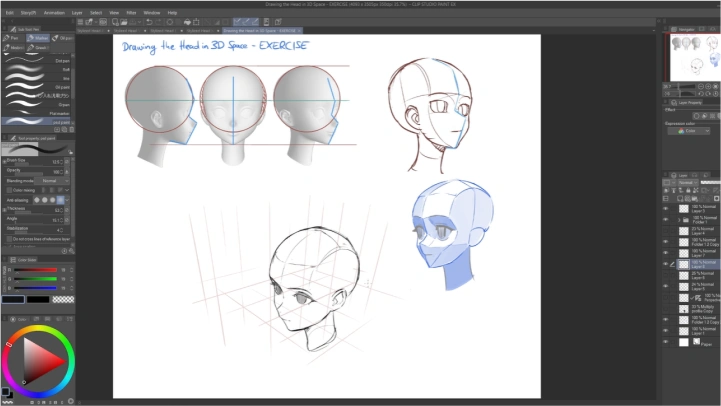This screenshot has height=406, width=721.
Task: Expand the Anti-aliasing options arrow
Action: pyautogui.click(x=67, y=200)
